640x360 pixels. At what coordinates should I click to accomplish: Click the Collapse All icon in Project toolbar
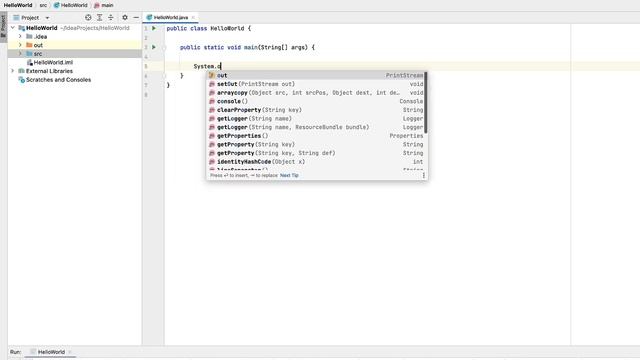coord(111,18)
